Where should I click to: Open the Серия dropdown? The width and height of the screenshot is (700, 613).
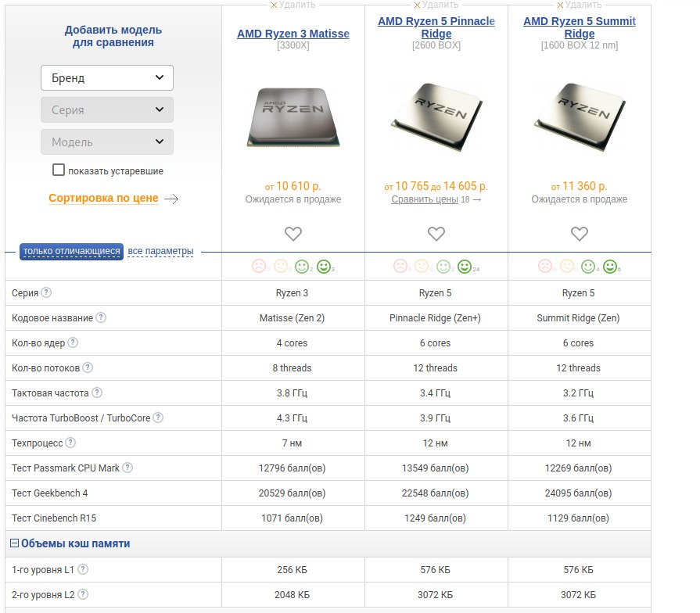coord(107,109)
